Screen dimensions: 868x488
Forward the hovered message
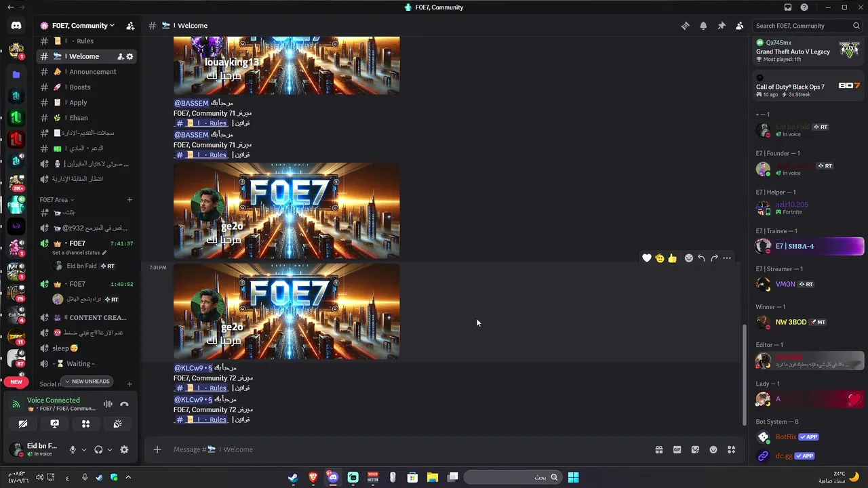(x=714, y=258)
